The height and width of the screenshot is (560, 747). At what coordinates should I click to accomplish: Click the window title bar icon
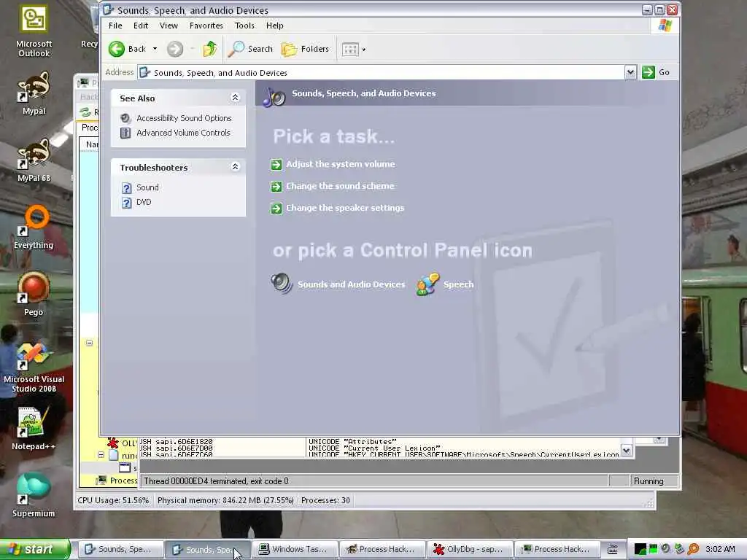(x=108, y=9)
